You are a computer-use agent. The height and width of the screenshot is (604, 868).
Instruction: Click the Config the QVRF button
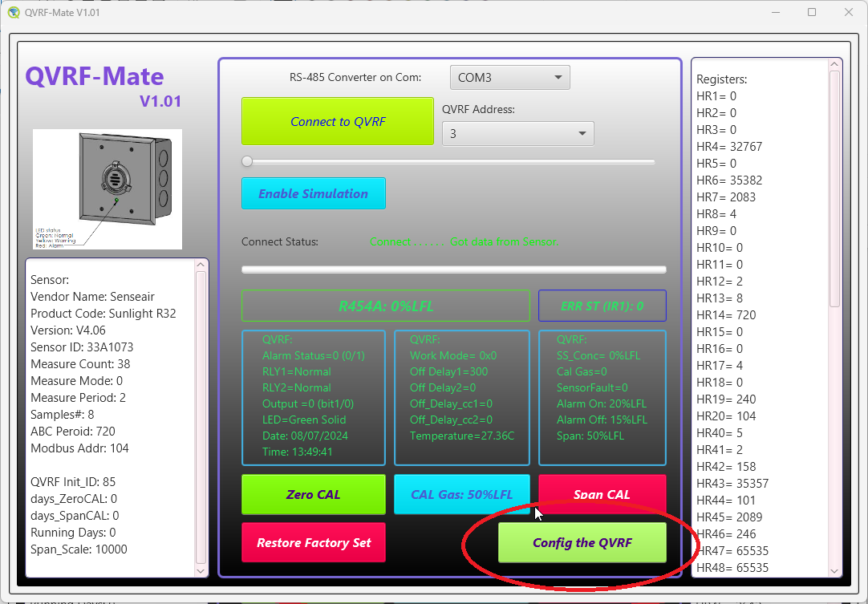(582, 542)
